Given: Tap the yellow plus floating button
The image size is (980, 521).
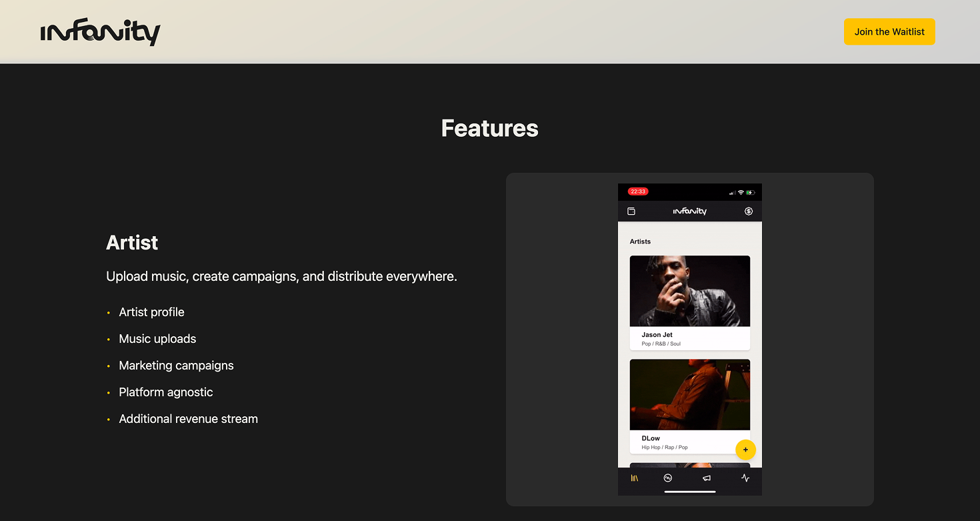Looking at the screenshot, I should point(745,450).
